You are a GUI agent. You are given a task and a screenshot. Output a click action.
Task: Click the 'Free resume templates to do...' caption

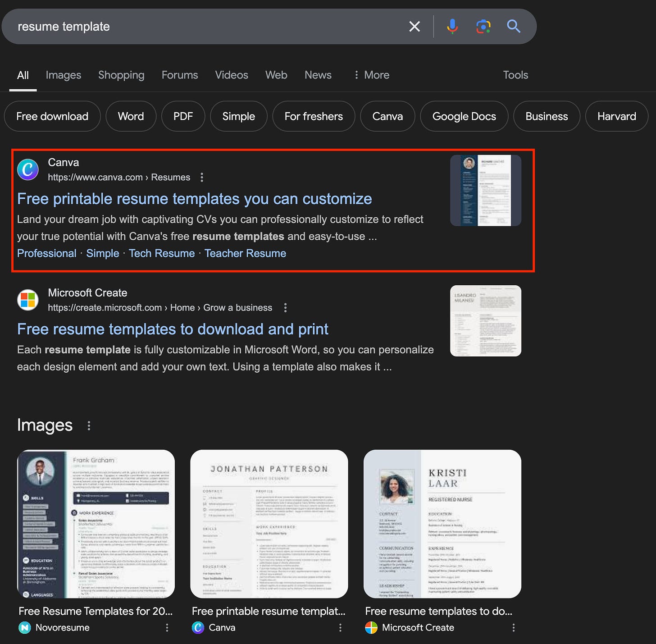(439, 611)
